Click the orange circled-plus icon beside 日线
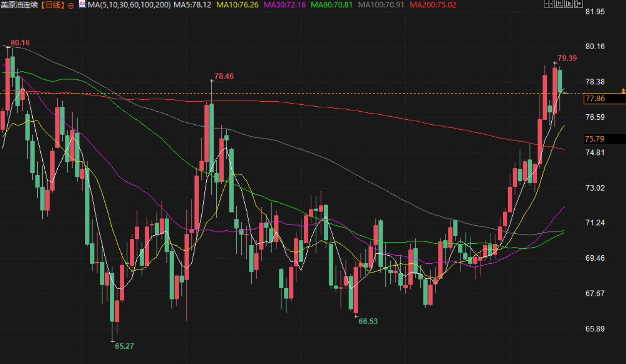 pyautogui.click(x=71, y=5)
